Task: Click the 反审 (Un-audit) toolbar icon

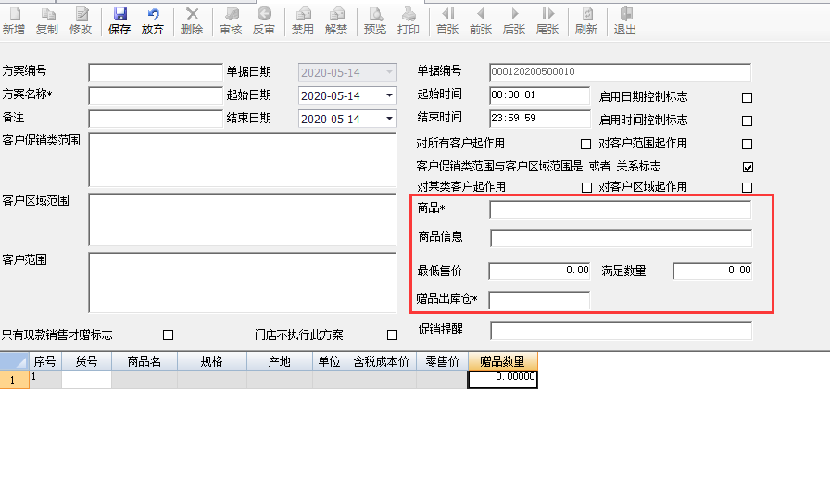Action: click(x=264, y=21)
